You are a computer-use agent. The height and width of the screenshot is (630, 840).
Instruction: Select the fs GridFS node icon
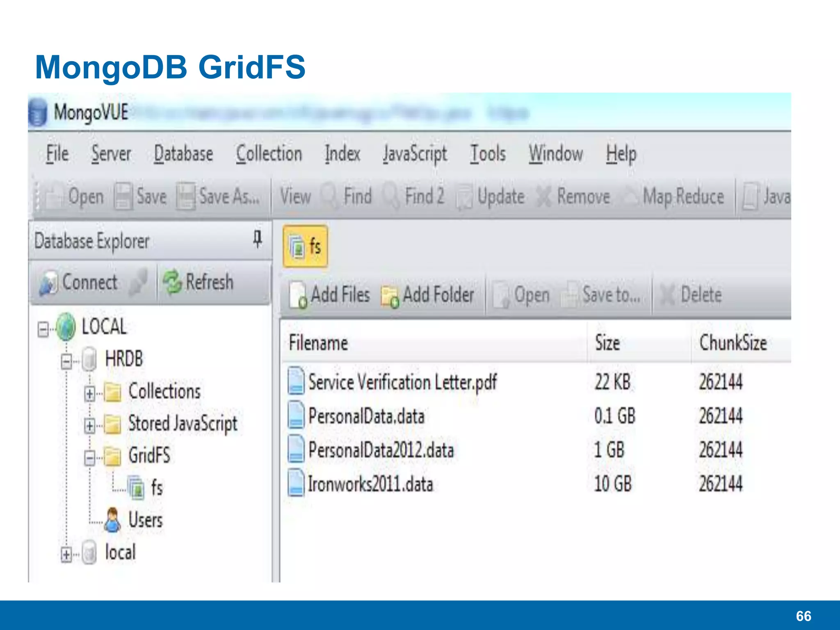click(136, 487)
